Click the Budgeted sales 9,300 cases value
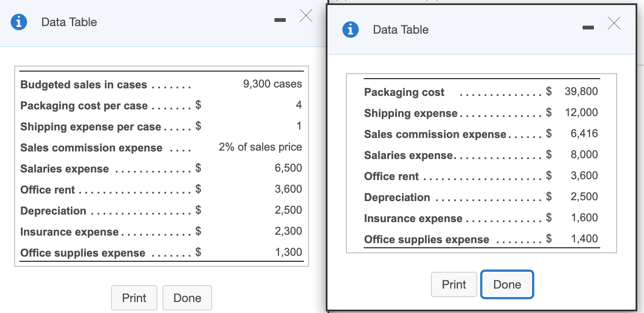 (272, 84)
